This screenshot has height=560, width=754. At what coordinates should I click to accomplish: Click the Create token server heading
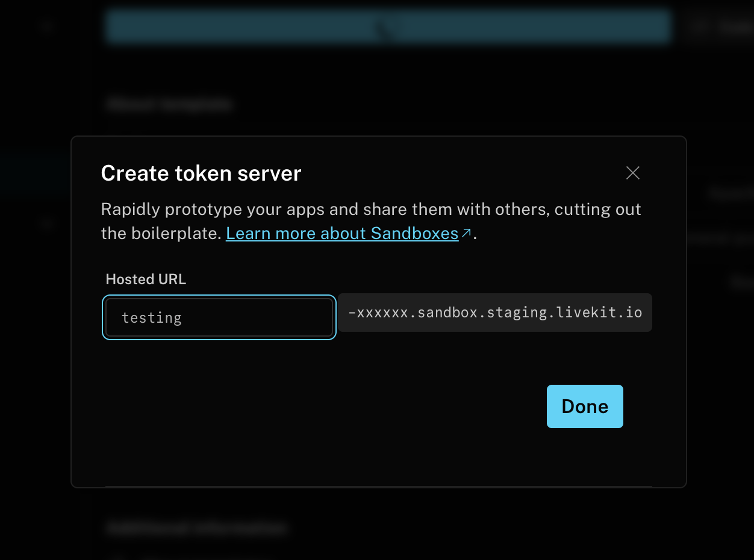(x=201, y=173)
